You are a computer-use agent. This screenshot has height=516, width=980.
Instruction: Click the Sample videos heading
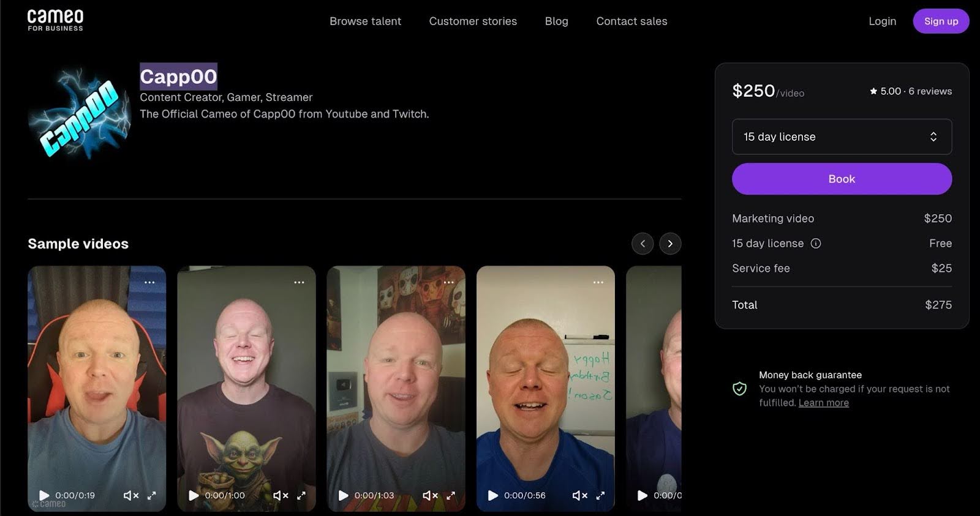click(x=78, y=244)
